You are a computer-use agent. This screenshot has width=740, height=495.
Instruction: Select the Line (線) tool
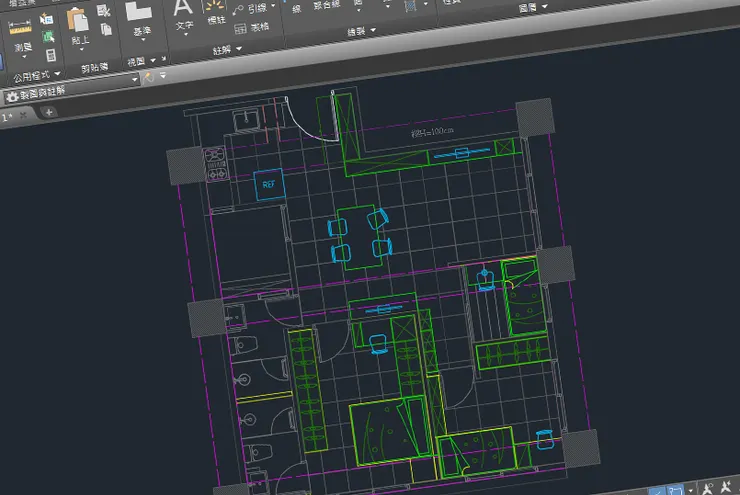pyautogui.click(x=296, y=8)
